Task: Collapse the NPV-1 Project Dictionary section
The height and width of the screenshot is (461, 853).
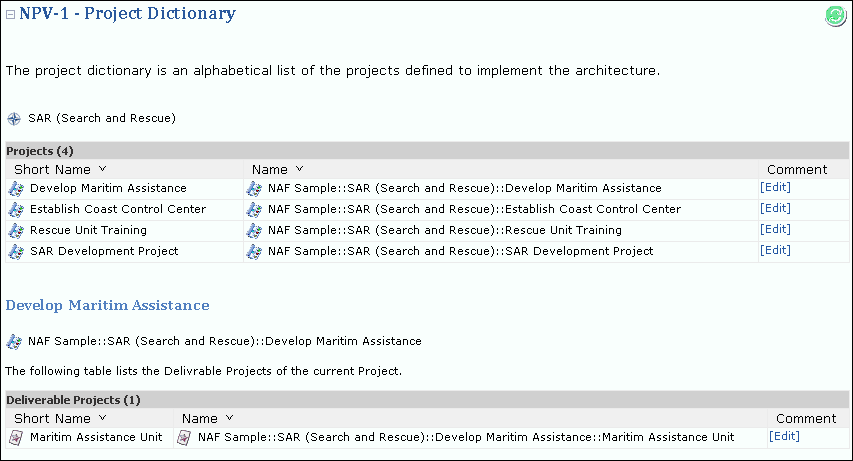Action: pyautogui.click(x=11, y=15)
